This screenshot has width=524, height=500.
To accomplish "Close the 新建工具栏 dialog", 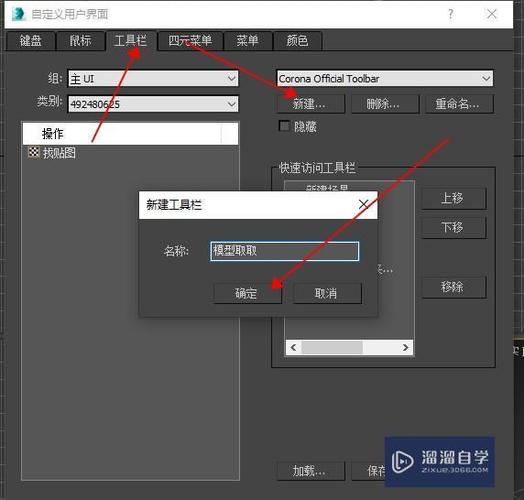I will [x=363, y=204].
